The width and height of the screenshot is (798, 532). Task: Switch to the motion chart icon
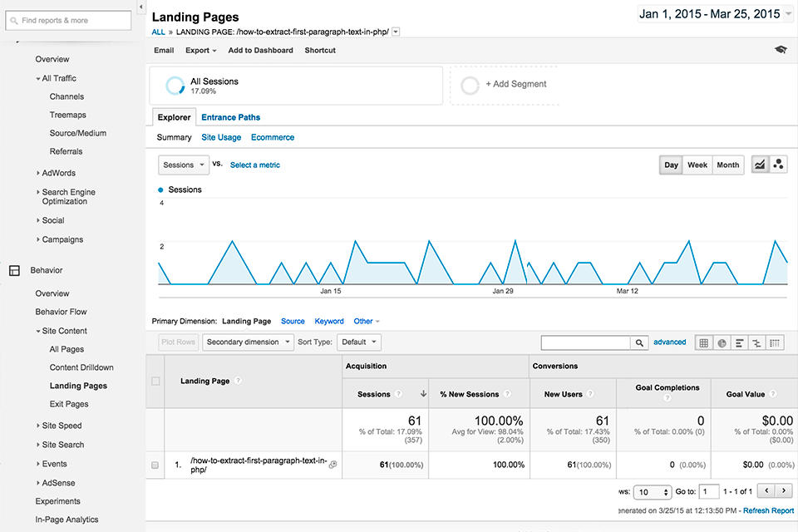pyautogui.click(x=779, y=165)
